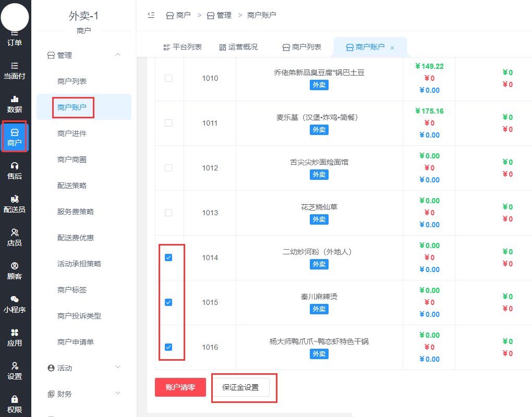Viewport: 532px width, 417px height.
Task: Click the red 账户清零 button
Action: (x=180, y=387)
